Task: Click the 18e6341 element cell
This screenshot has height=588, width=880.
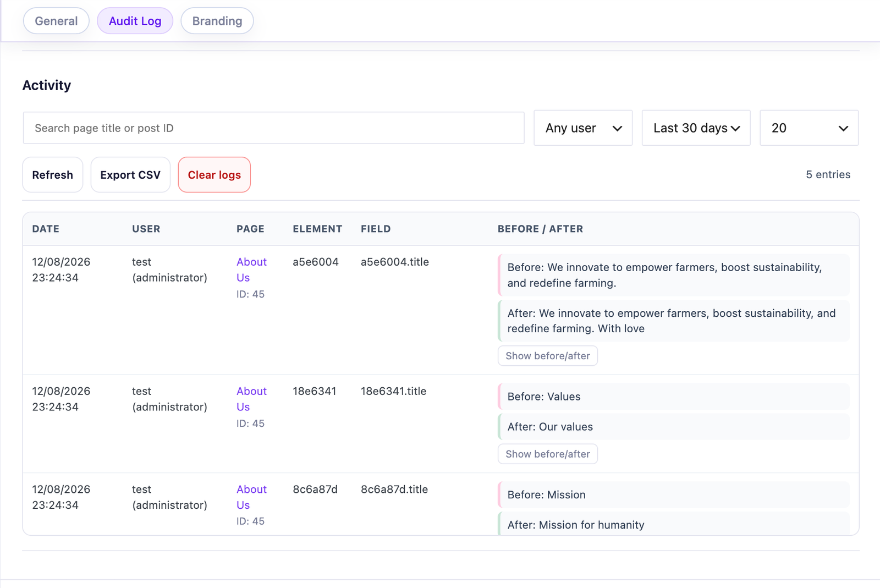Action: 315,391
